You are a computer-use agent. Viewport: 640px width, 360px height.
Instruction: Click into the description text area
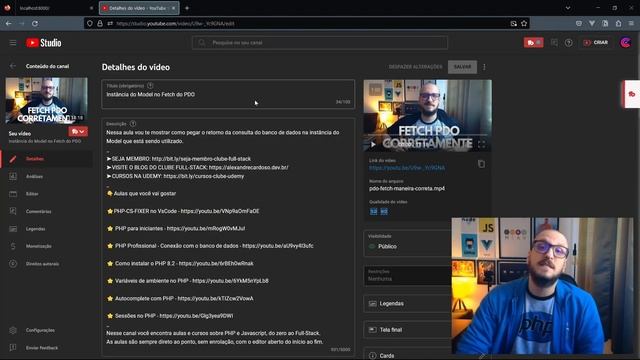click(228, 238)
